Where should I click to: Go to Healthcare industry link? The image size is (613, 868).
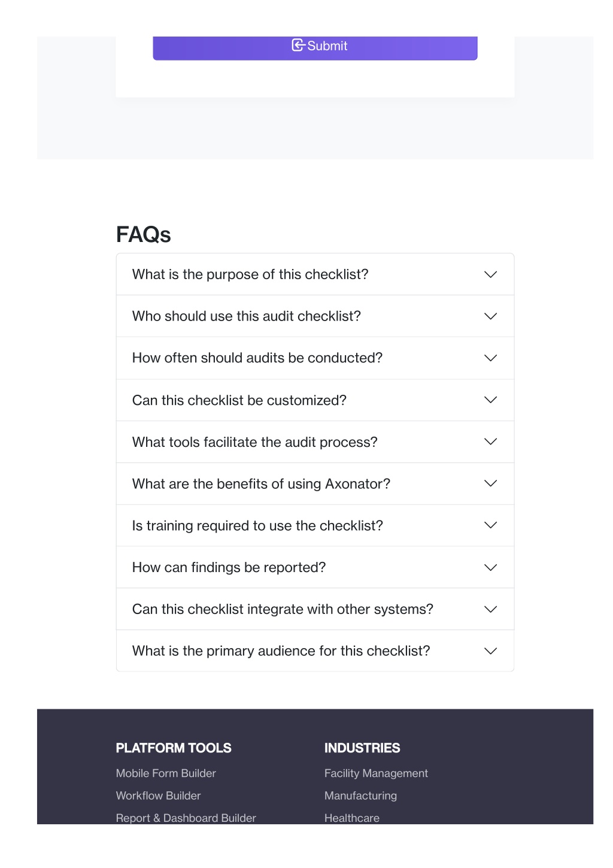(352, 818)
